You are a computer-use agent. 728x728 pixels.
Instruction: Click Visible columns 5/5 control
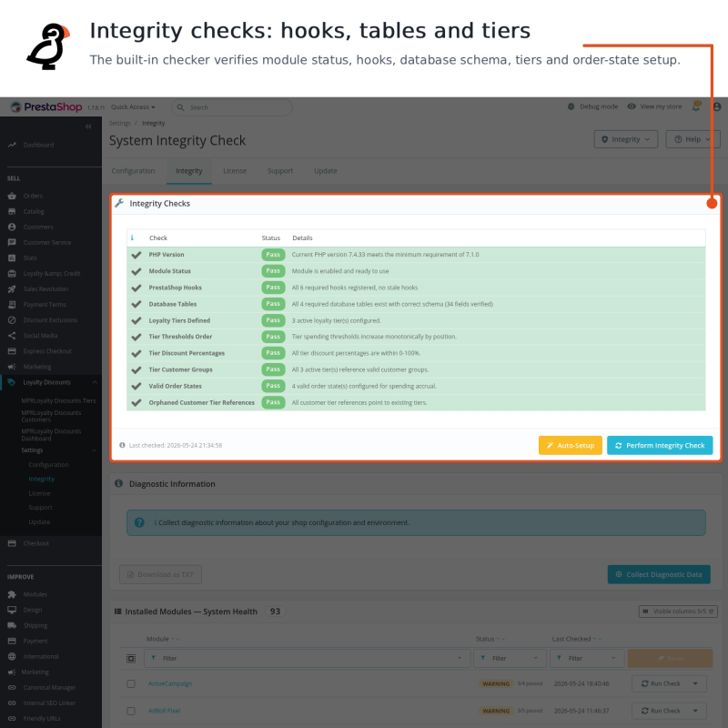678,612
